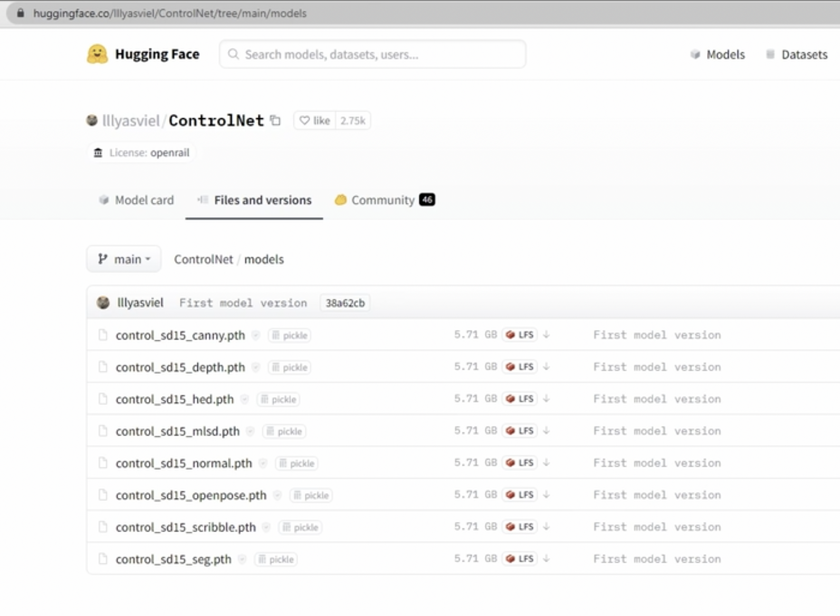Click the safety check icon beside control_sd15_canny.pth
The image size is (840, 616).
point(256,335)
